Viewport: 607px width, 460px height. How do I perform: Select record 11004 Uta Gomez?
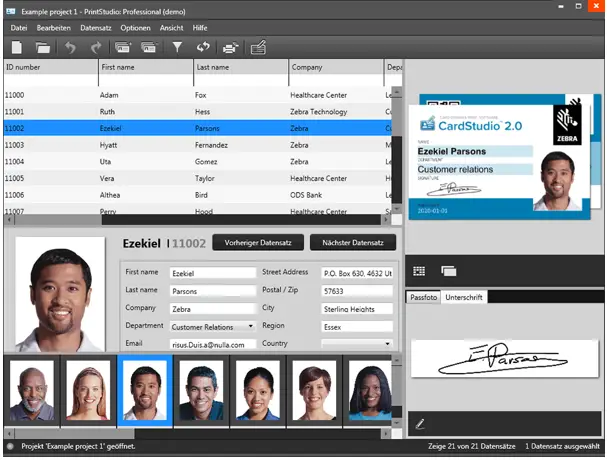[197, 161]
